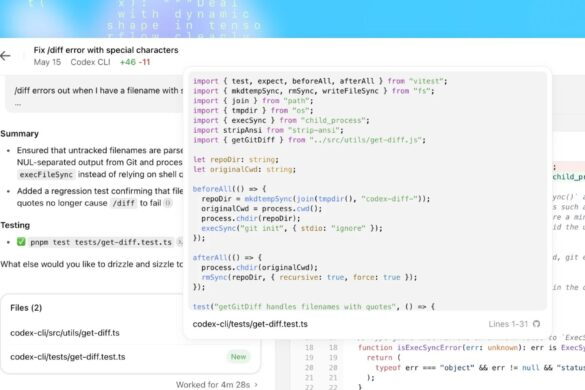Screen dimensions: 585x390
Task: Click the stripAnsi import code line
Action: tap(268, 130)
